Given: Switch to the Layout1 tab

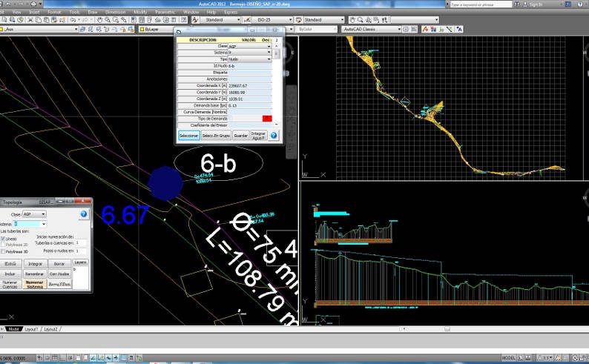Looking at the screenshot, I should click(31, 328).
